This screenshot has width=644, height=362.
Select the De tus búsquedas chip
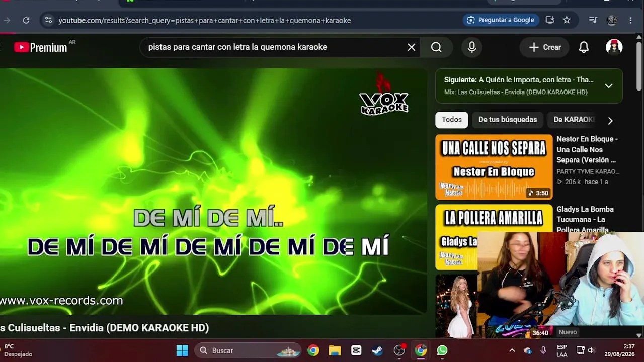[508, 120]
